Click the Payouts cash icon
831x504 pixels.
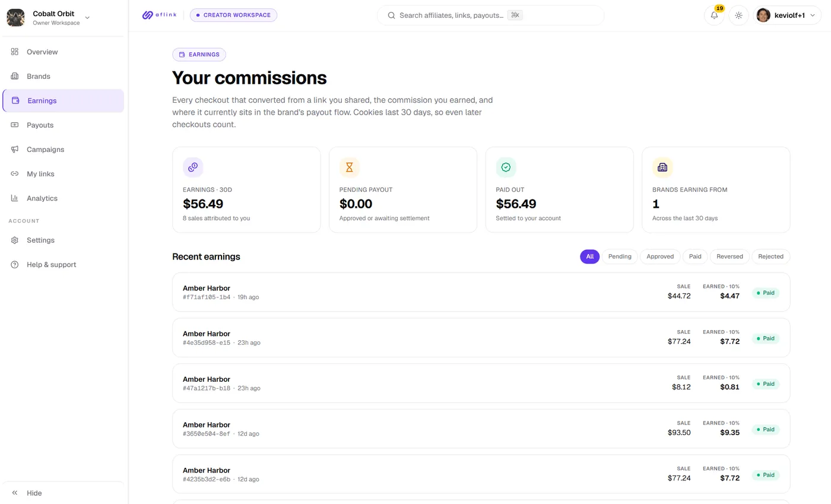click(x=15, y=125)
